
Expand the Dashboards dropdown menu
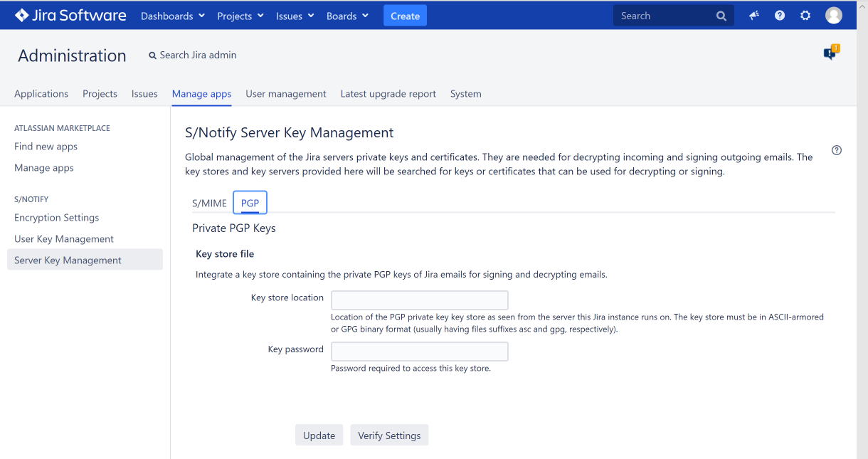point(173,16)
